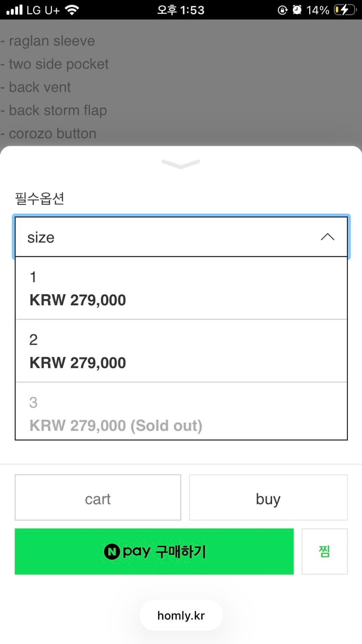Select size 2 option KRW 279,000
362x644 pixels.
tap(181, 351)
